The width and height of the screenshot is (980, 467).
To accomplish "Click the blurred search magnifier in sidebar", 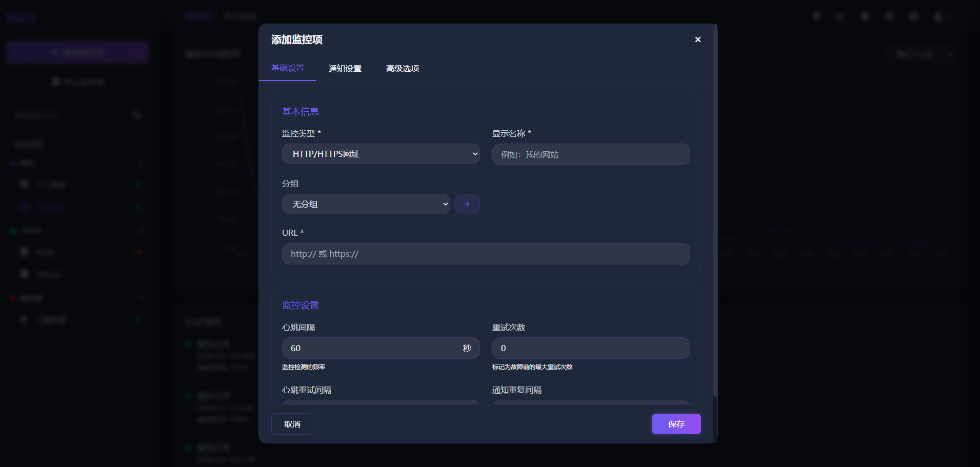I will (136, 115).
